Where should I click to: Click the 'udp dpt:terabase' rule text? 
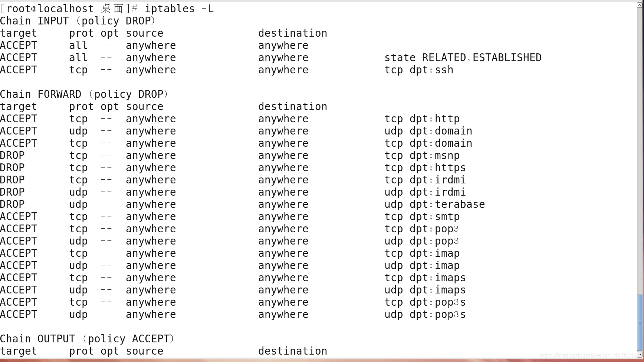click(435, 204)
